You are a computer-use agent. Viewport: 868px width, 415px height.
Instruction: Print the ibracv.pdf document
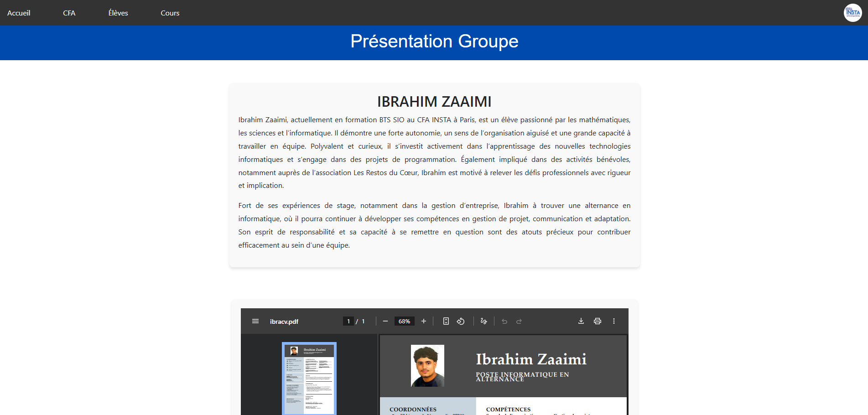tap(598, 321)
